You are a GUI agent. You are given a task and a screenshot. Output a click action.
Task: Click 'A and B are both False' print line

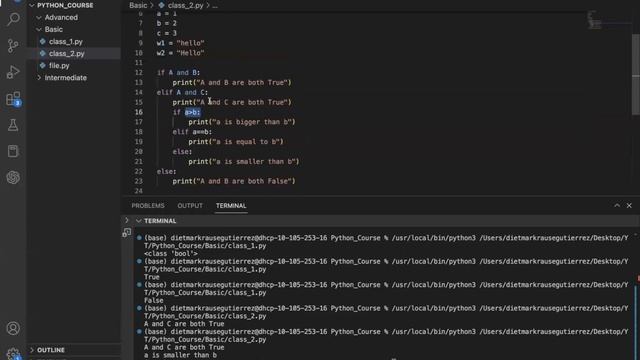point(234,181)
